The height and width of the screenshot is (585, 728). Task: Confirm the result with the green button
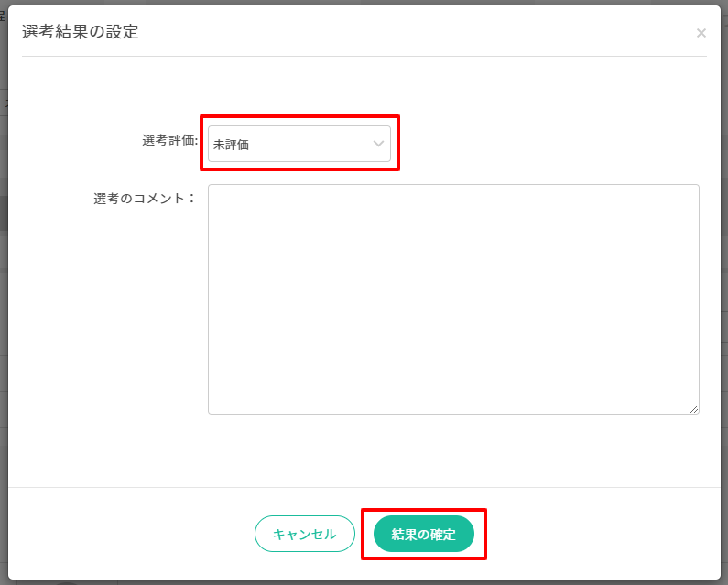click(423, 534)
